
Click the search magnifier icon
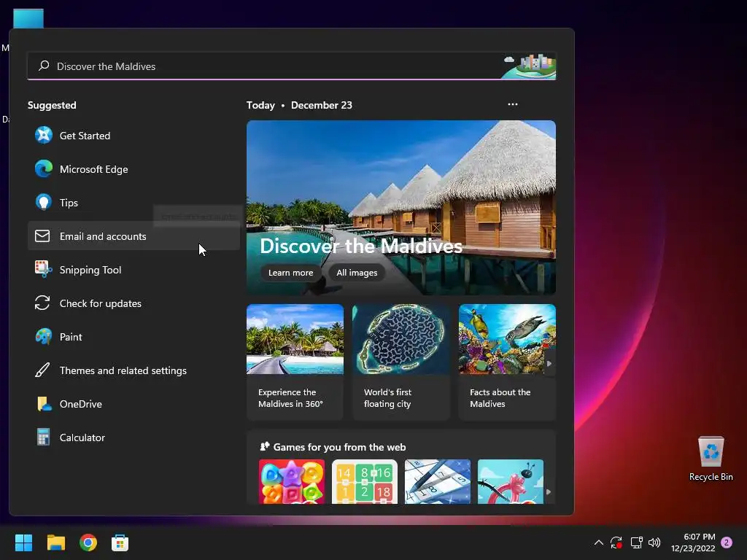pos(44,66)
